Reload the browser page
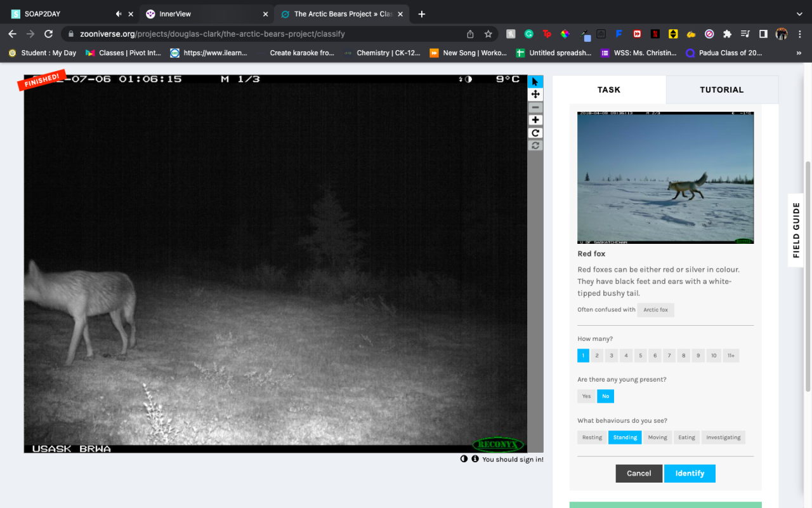Viewport: 812px width, 508px height. [x=49, y=34]
